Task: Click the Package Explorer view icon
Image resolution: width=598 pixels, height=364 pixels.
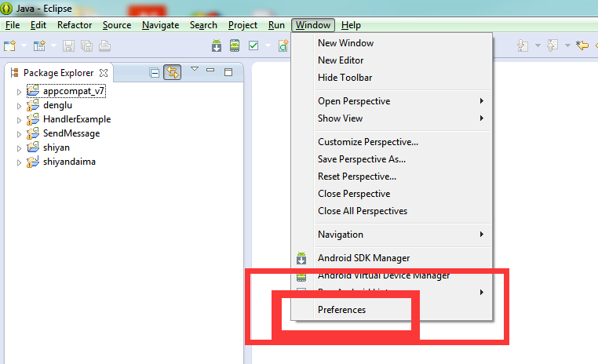Action: pos(14,72)
